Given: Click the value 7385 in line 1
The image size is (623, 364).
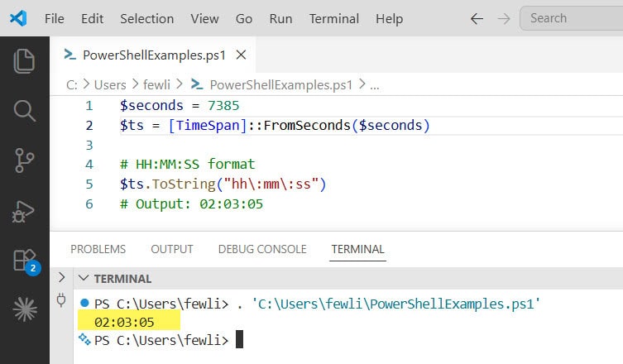Looking at the screenshot, I should (223, 105).
